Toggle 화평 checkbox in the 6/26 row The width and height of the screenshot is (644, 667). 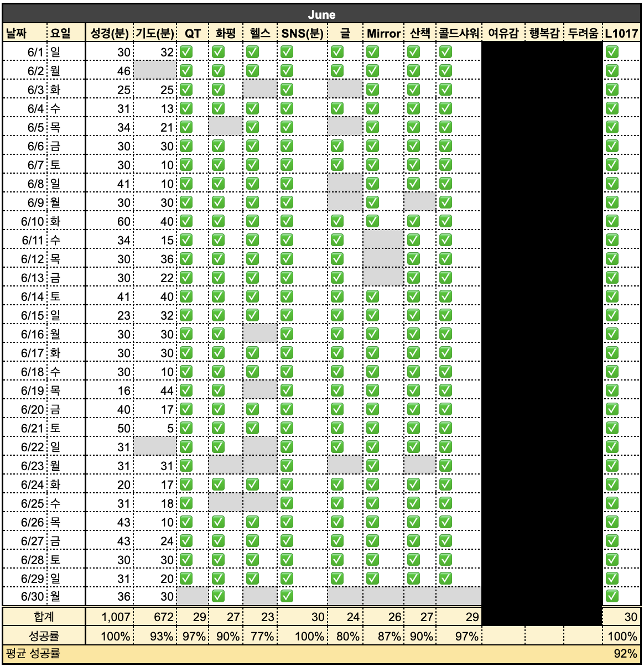[219, 522]
